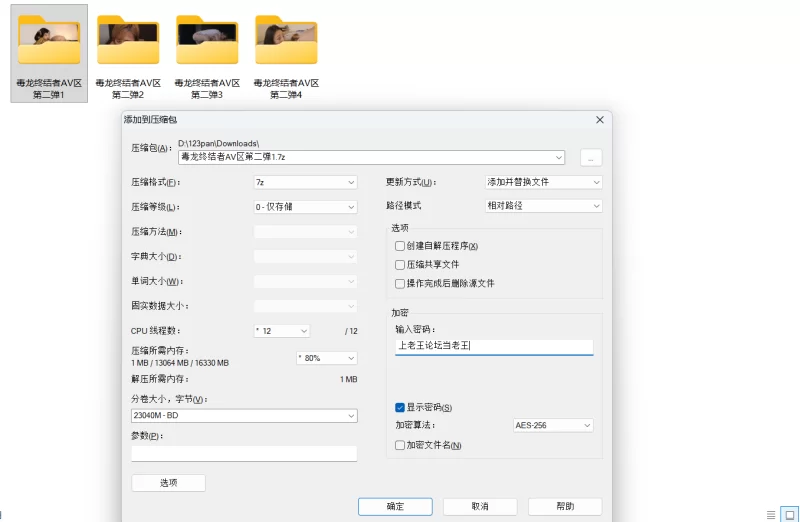This screenshot has width=800, height=522.
Task: Enable 压缩共享文件 checkbox
Action: pos(400,264)
